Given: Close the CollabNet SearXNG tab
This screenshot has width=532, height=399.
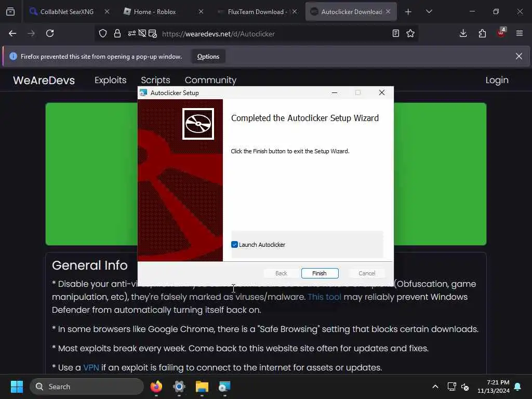Looking at the screenshot, I should coord(107,11).
